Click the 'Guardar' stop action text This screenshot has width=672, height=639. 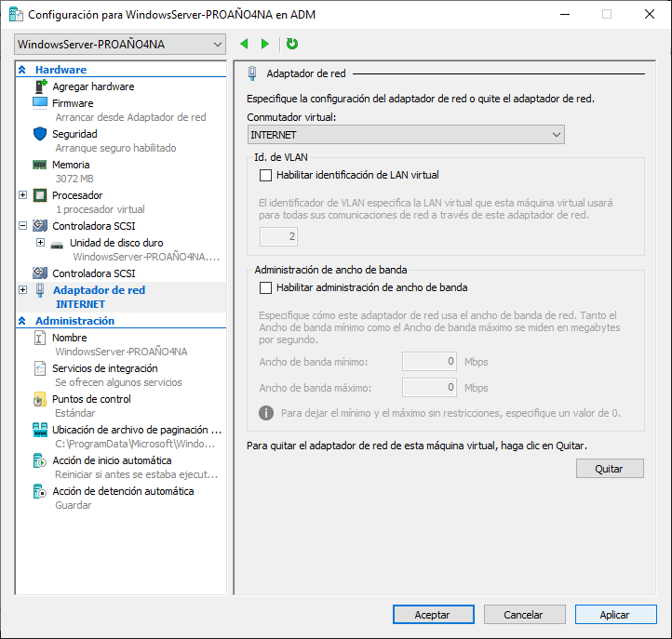(x=74, y=505)
